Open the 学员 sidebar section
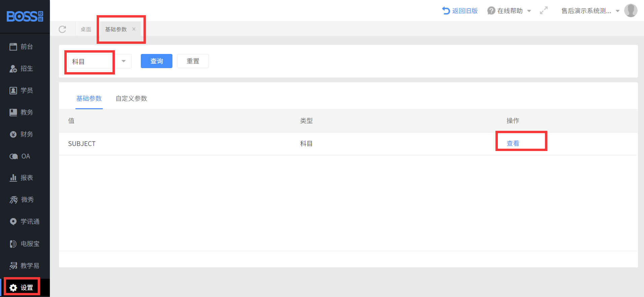The height and width of the screenshot is (297, 644). click(x=21, y=90)
